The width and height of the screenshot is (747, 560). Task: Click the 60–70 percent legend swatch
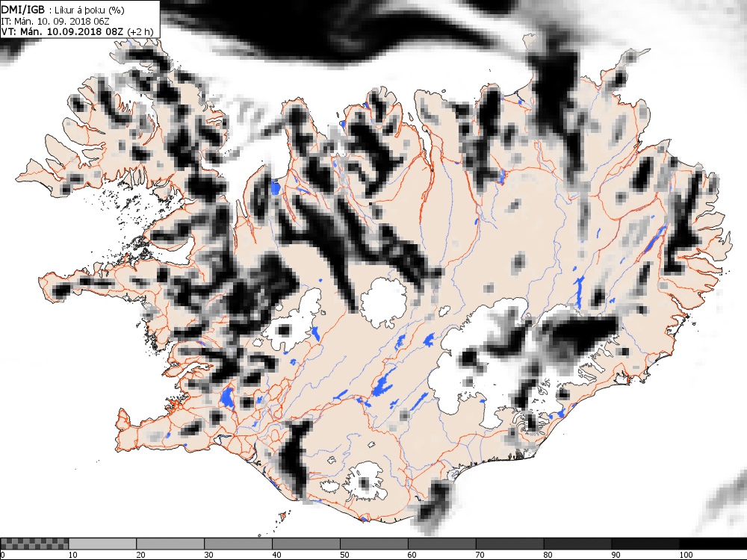(441, 544)
